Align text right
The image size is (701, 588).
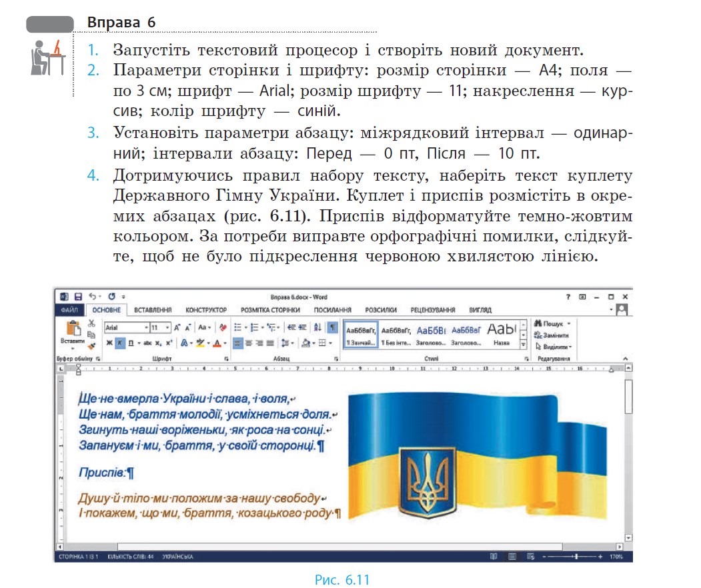click(x=259, y=343)
